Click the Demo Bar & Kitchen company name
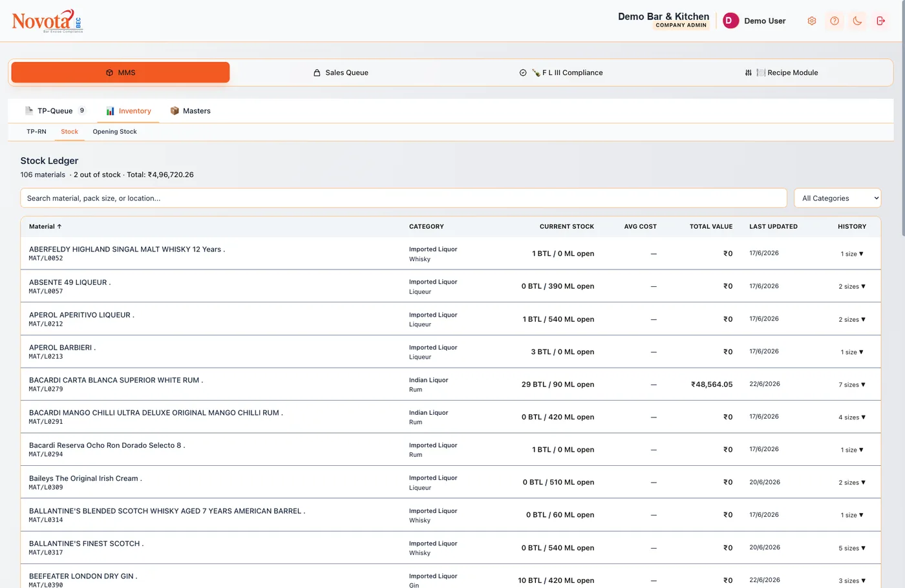Screen dimensions: 905x588 tap(663, 16)
